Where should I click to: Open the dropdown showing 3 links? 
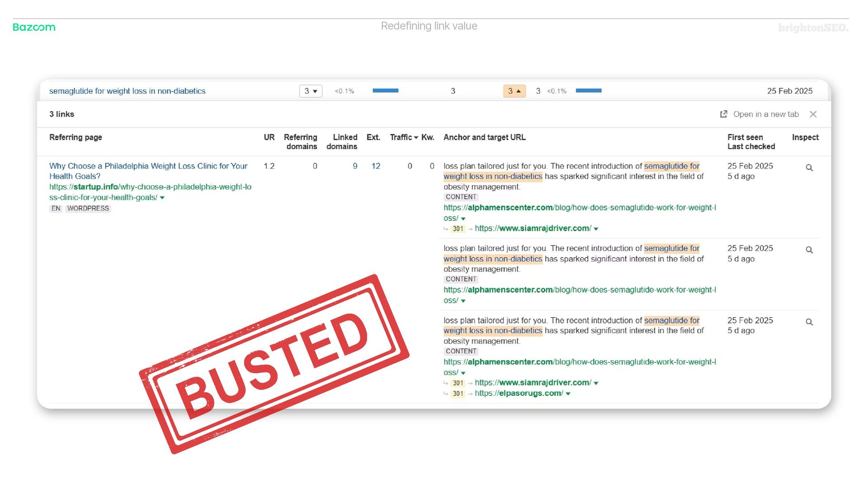coord(311,91)
